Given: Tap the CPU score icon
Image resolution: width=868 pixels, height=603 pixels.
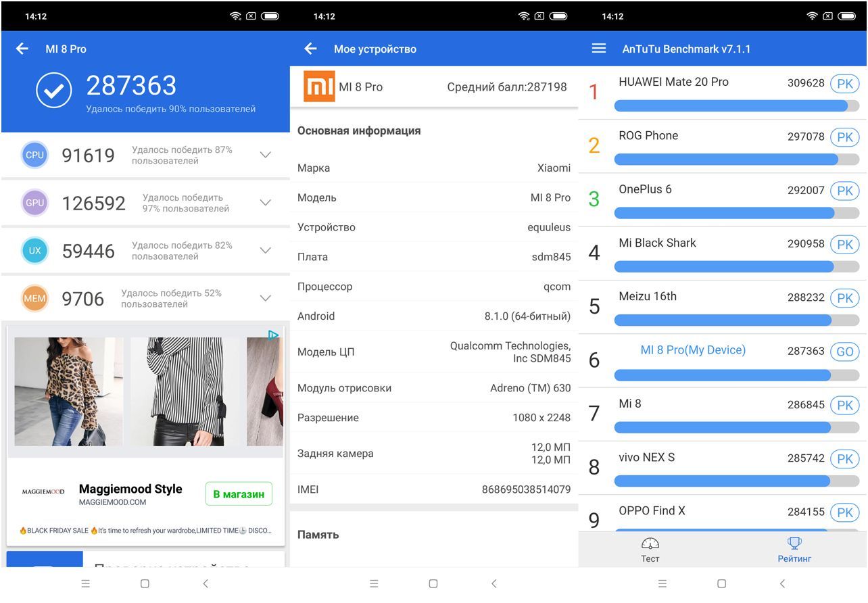Looking at the screenshot, I should (34, 155).
